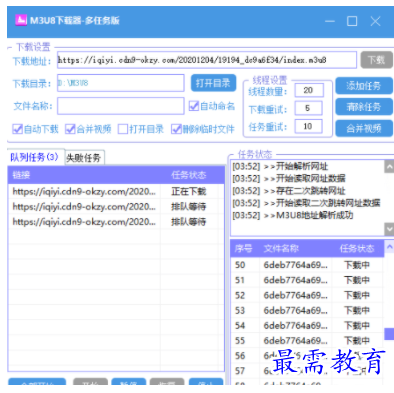
Task: Click the 链接 column header in queue
Action: pos(85,175)
